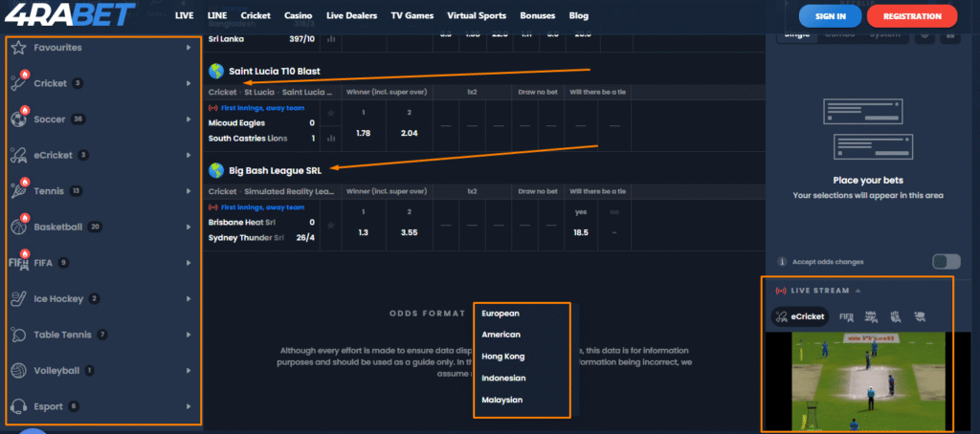Expand the Tennis category arrow
The image size is (980, 434).
coord(189,191)
